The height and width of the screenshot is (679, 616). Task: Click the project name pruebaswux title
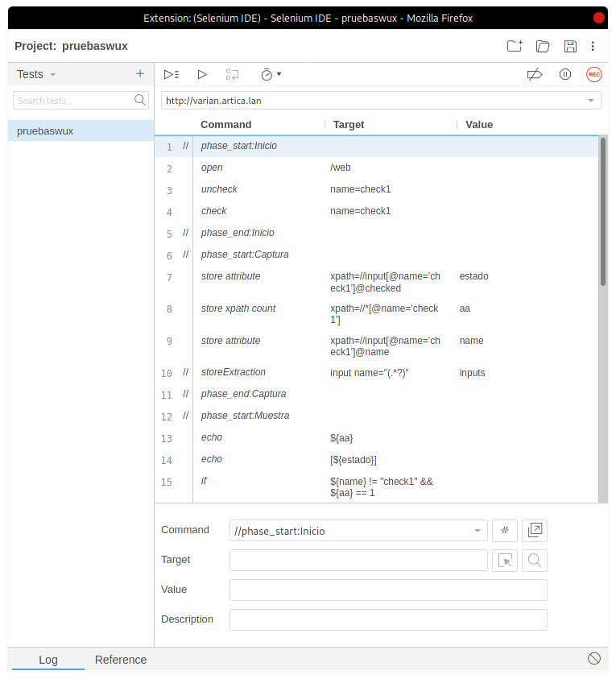click(95, 46)
